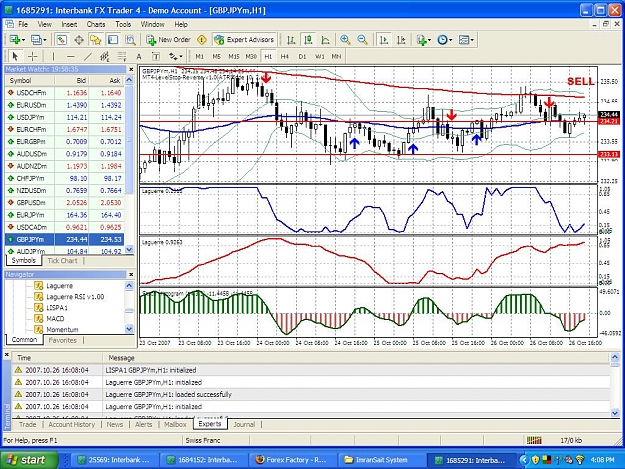Screen dimensions: 625x469
Task: Close the Terminal panel
Action: click(6, 354)
